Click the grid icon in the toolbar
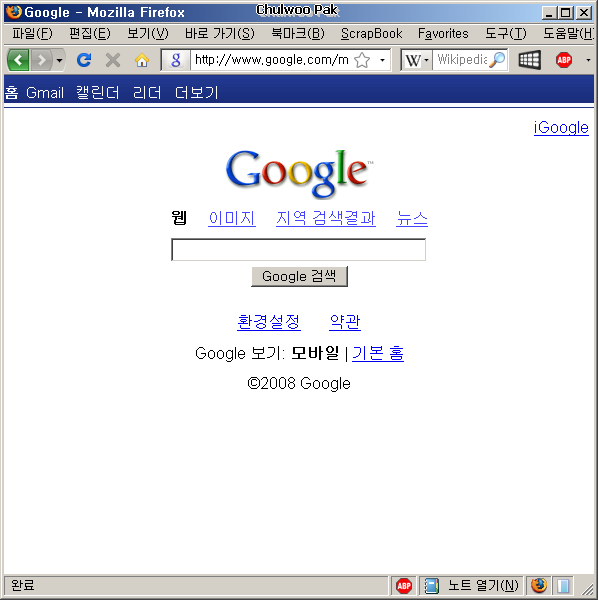This screenshot has width=598, height=600. point(530,60)
